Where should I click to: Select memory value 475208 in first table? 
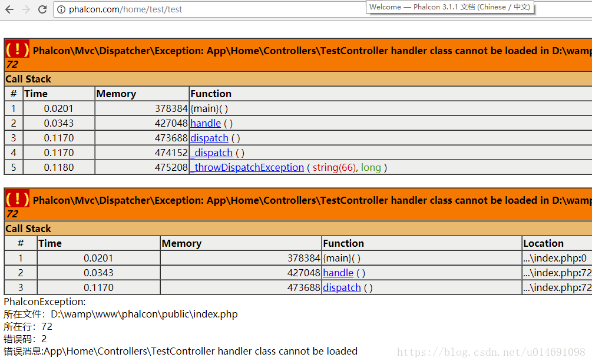click(x=171, y=167)
